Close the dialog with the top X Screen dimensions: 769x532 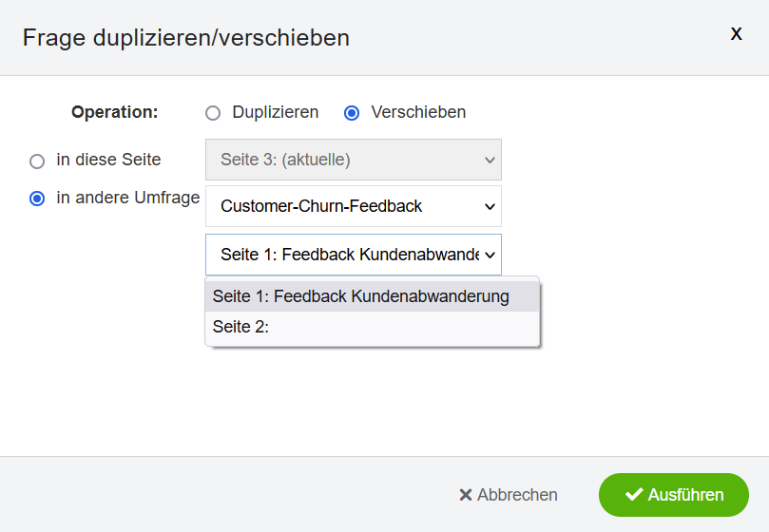click(736, 34)
